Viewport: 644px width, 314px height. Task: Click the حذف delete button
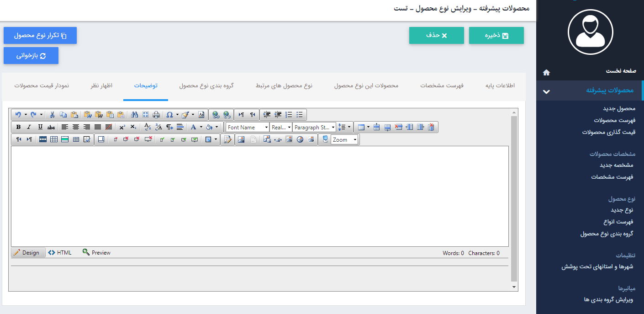coord(436,36)
